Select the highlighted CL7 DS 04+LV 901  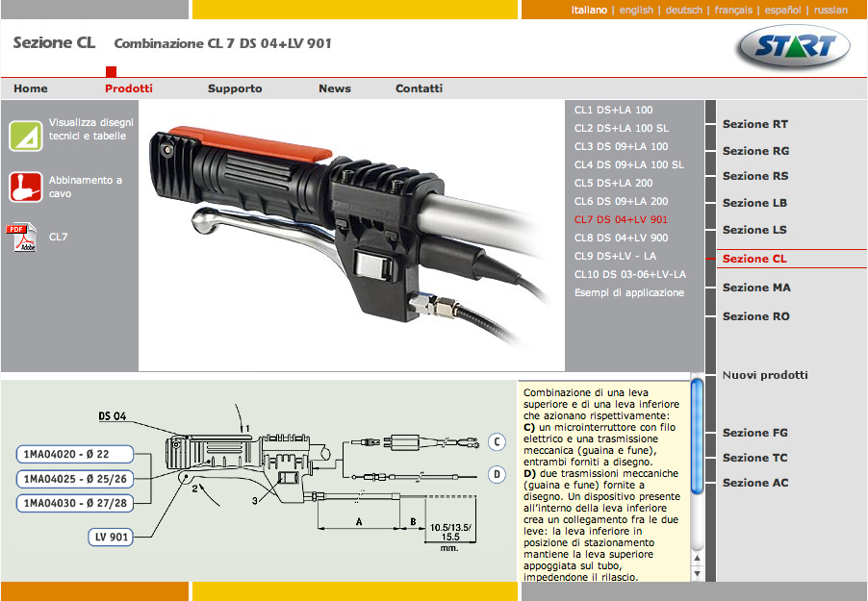(621, 219)
